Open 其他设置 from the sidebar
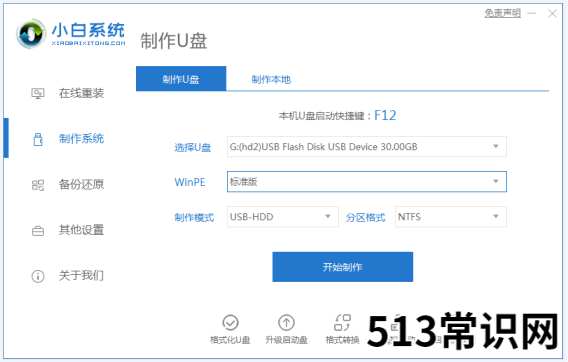The image size is (568, 362). point(68,230)
